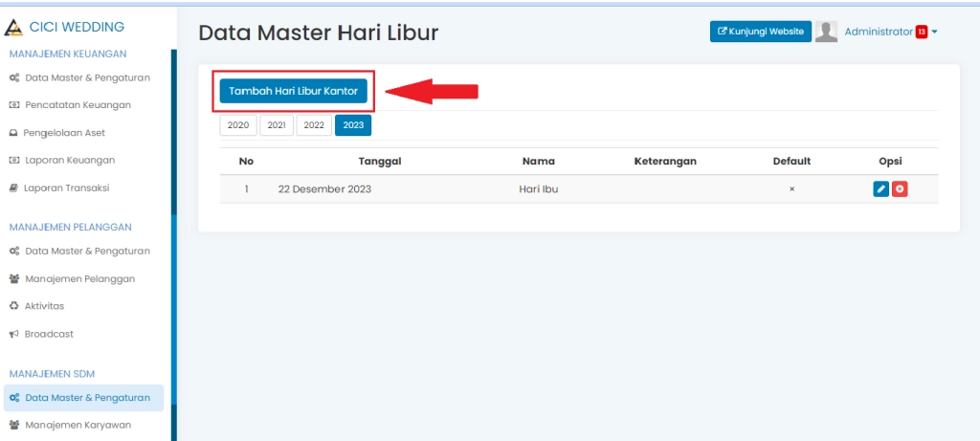The height and width of the screenshot is (441, 980).
Task: Click the Opsi column header
Action: [890, 161]
